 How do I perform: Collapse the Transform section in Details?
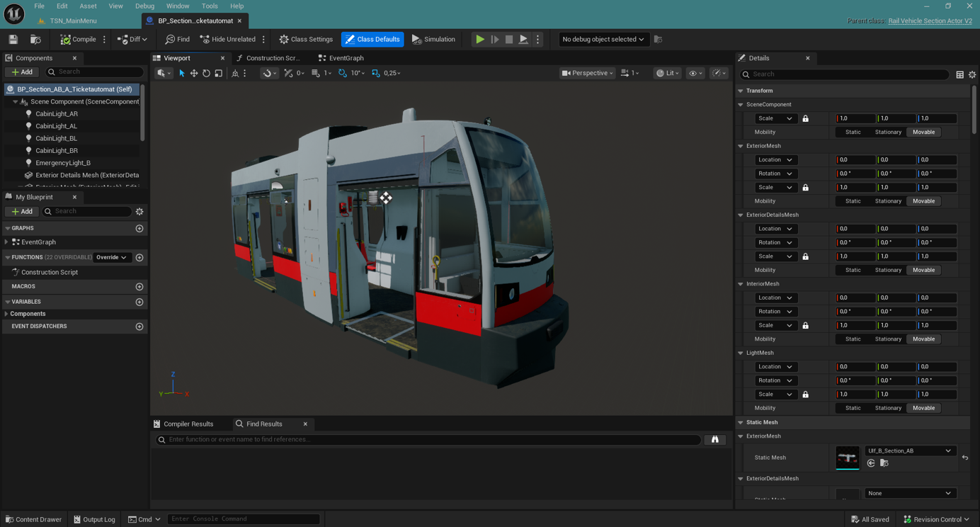(x=741, y=91)
